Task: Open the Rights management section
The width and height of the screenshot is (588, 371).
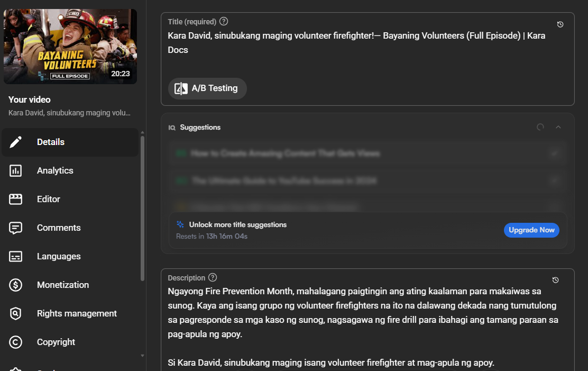Action: tap(70, 313)
